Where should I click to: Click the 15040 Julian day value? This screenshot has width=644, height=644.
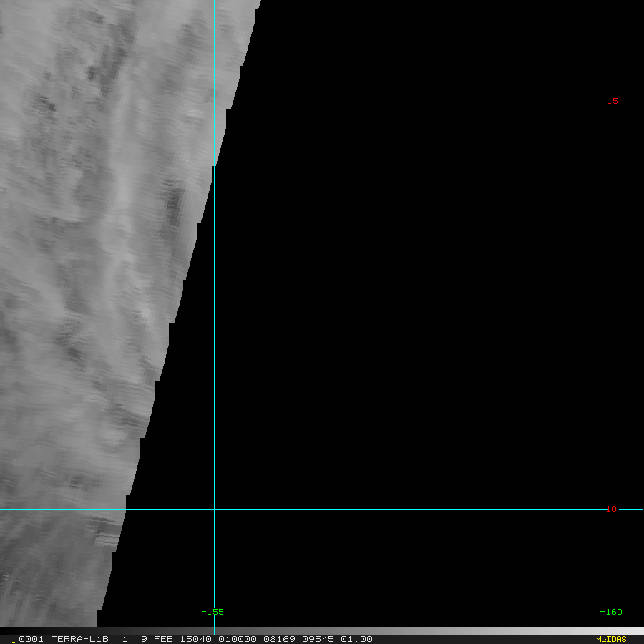tap(197, 639)
